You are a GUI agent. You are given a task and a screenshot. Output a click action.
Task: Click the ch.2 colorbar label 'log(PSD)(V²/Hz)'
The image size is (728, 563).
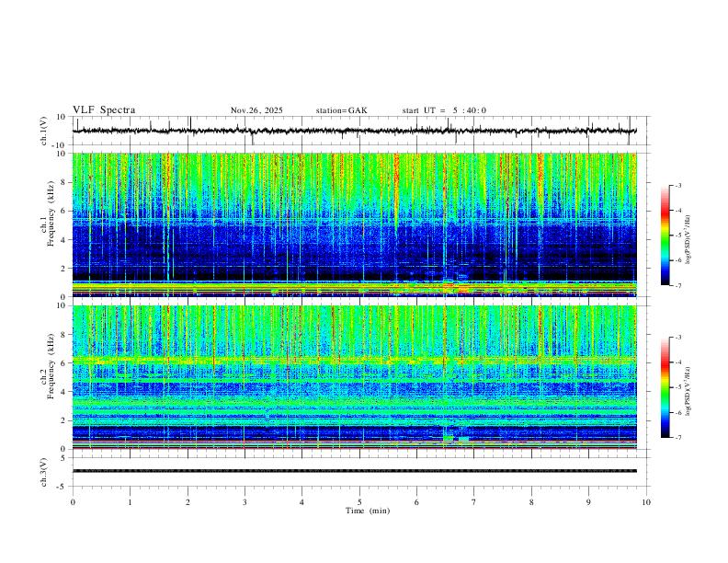pyautogui.click(x=688, y=391)
